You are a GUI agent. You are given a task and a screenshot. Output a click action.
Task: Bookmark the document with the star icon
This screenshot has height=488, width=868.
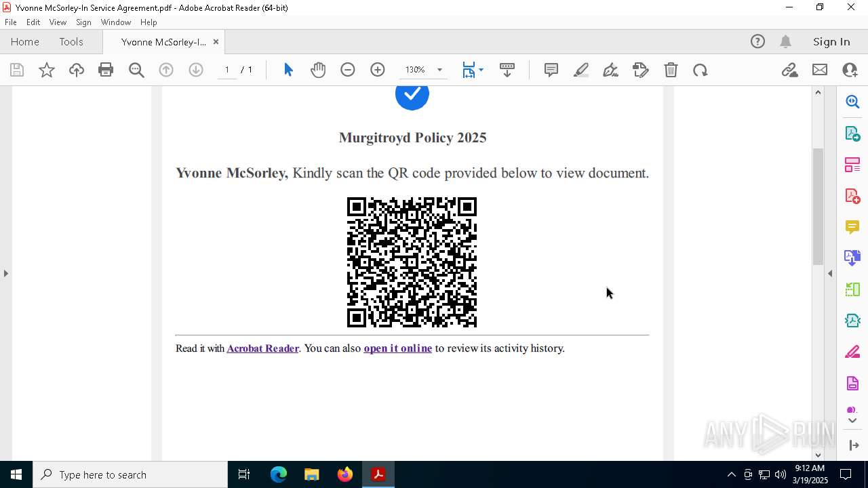click(47, 70)
